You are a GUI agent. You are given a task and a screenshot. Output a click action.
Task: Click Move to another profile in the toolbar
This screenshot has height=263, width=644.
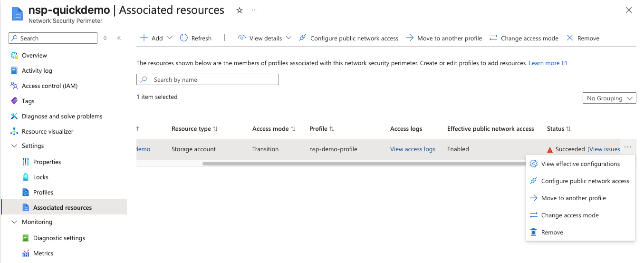(x=444, y=38)
